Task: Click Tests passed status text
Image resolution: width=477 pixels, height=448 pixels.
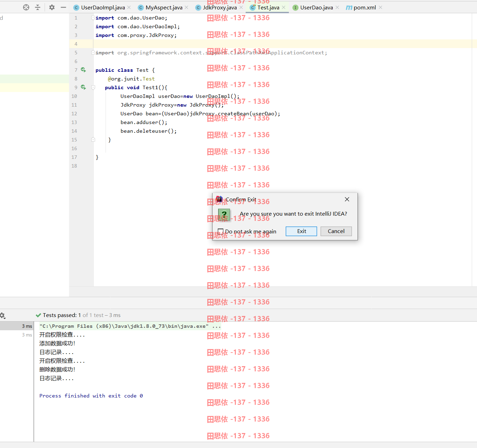Action: tap(82, 315)
